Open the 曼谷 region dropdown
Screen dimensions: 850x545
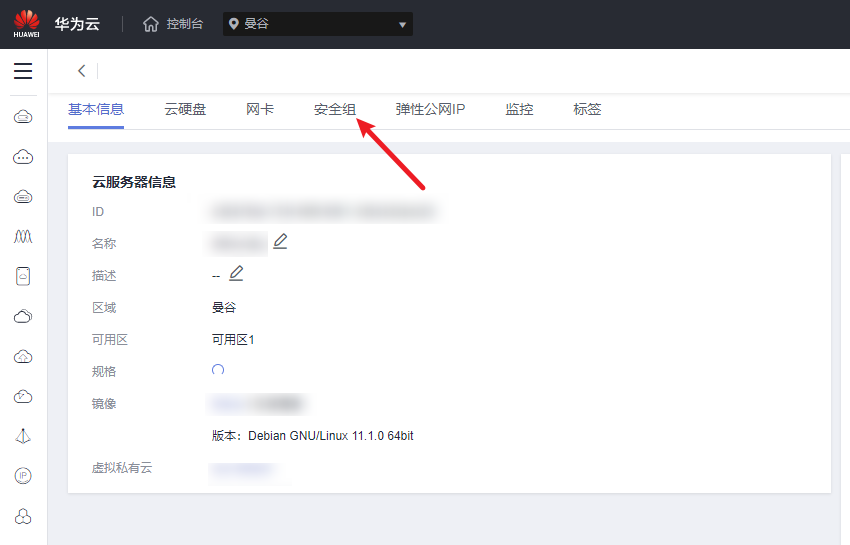(318, 24)
